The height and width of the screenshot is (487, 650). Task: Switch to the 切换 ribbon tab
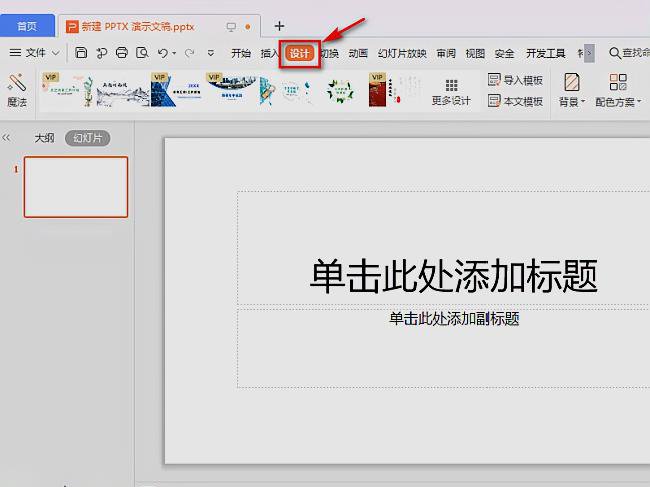(330, 53)
